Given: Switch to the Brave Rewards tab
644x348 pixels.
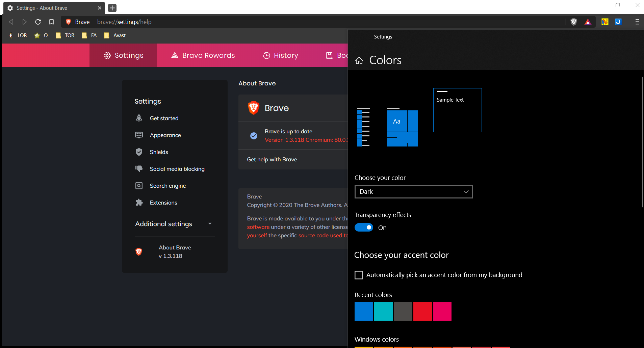Looking at the screenshot, I should [x=203, y=55].
